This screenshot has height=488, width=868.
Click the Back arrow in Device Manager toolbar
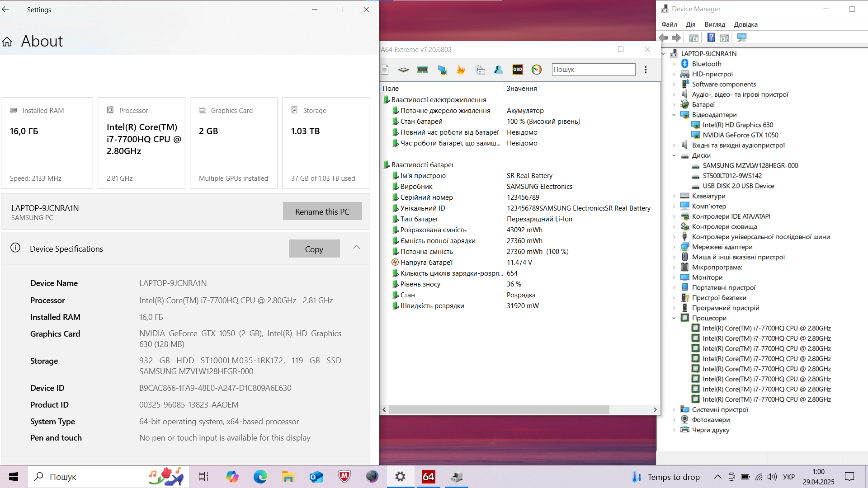(664, 38)
